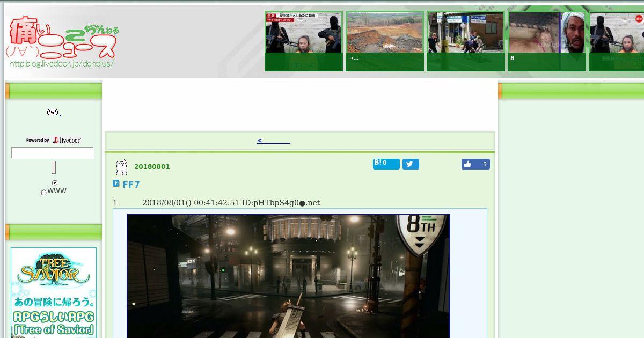This screenshot has width=644, height=338.
Task: Open the thumbnail captioned '8'
Action: (547, 41)
